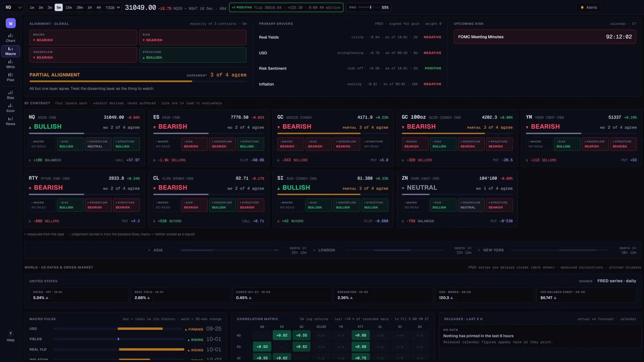Click the ES–RTY +0.80 correlation cell
644x362 pixels.
click(360, 347)
